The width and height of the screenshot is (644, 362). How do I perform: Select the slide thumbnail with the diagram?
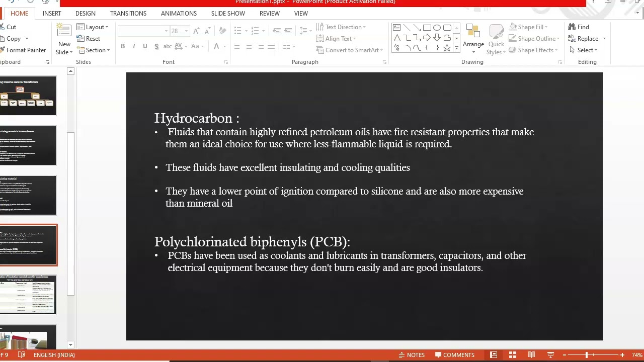click(28, 96)
